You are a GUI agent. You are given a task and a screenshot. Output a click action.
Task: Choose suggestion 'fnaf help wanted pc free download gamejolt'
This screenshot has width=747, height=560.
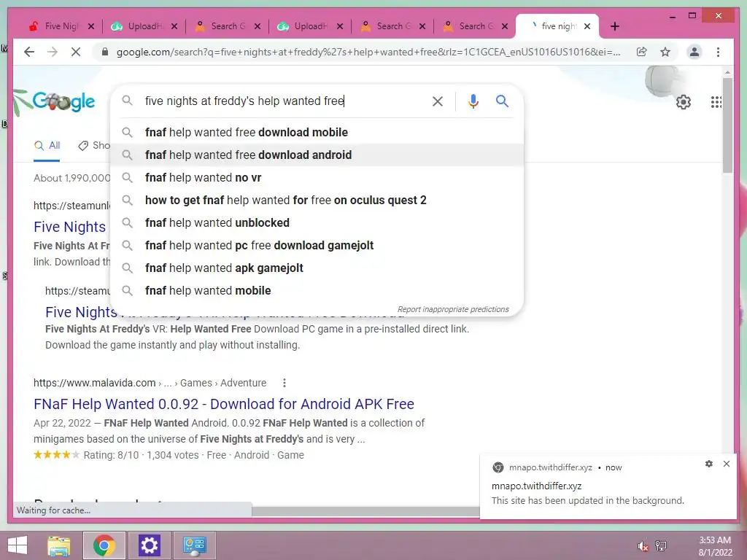(317, 245)
